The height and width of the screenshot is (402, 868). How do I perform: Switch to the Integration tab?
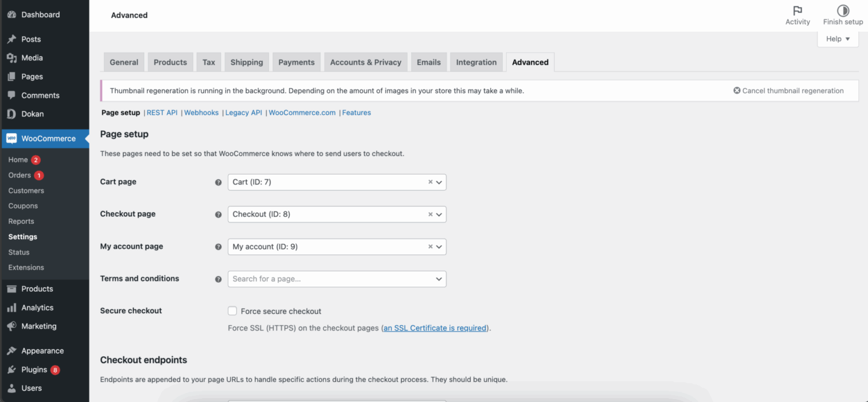pyautogui.click(x=476, y=62)
